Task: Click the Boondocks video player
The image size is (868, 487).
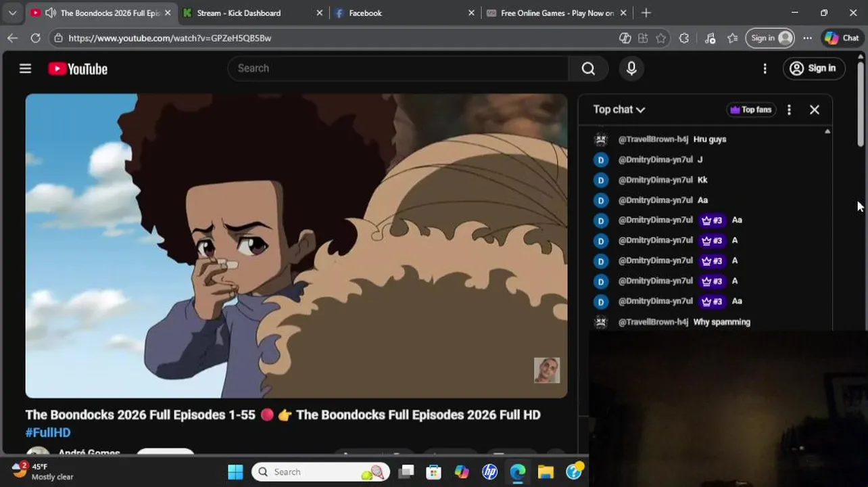Action: coord(296,246)
